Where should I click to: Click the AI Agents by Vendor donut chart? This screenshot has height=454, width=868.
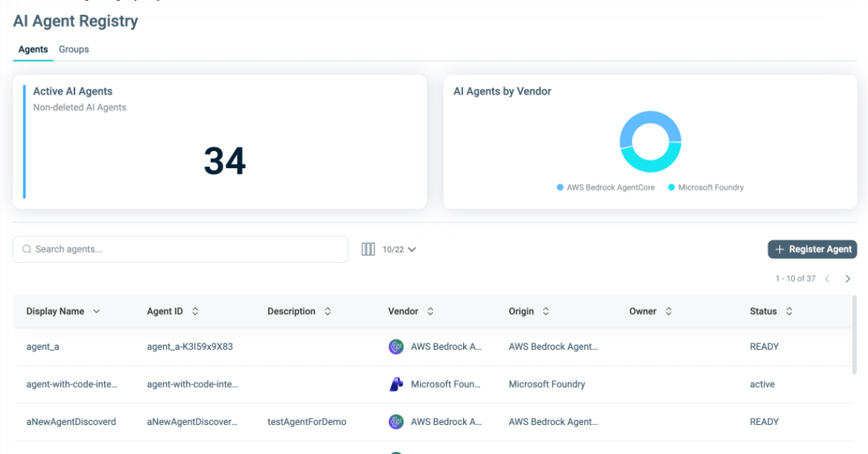650,141
